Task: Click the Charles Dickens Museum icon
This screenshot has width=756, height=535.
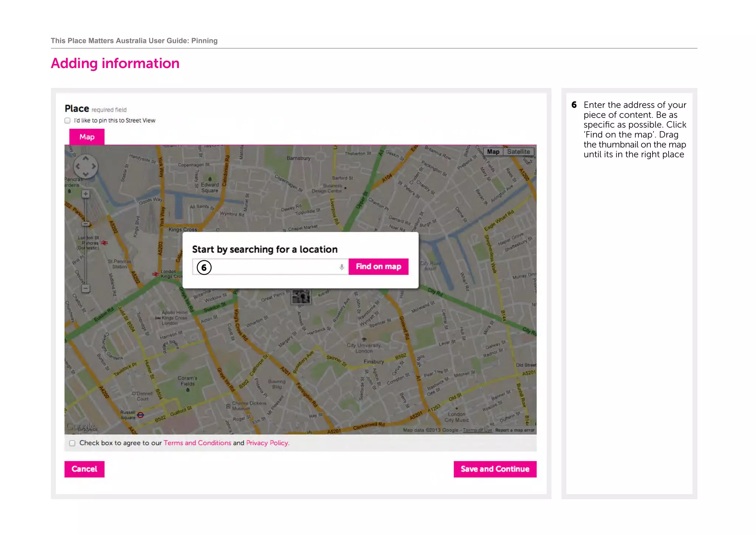Action: click(x=228, y=406)
